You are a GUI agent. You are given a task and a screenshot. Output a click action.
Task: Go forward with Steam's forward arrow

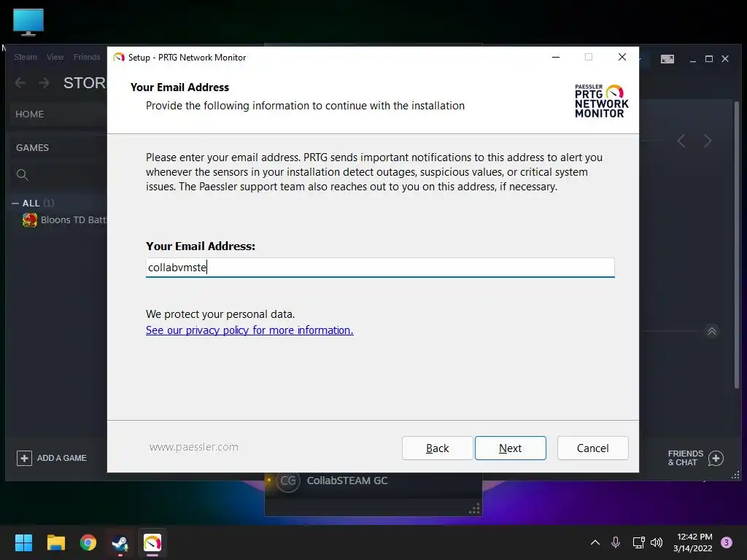44,83
